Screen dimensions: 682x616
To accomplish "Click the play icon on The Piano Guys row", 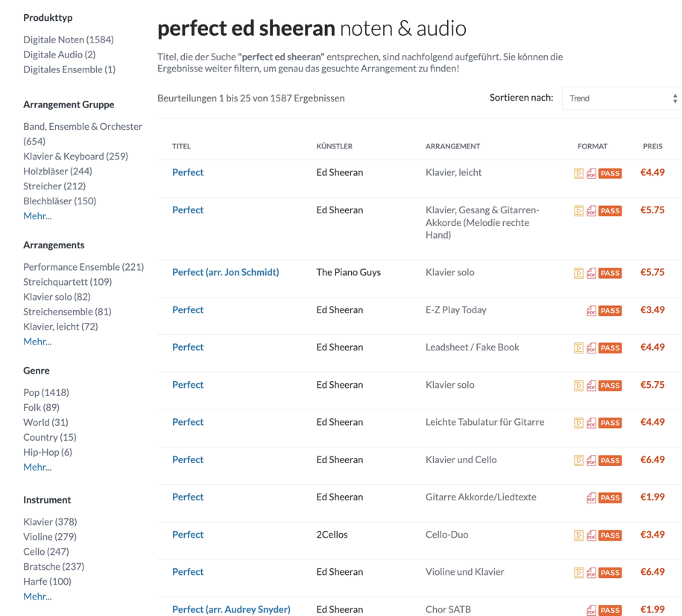I will pos(578,273).
